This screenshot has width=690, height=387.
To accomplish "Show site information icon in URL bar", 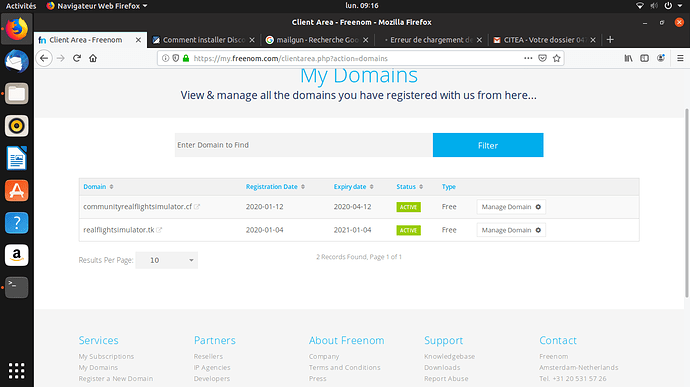I will [165, 58].
